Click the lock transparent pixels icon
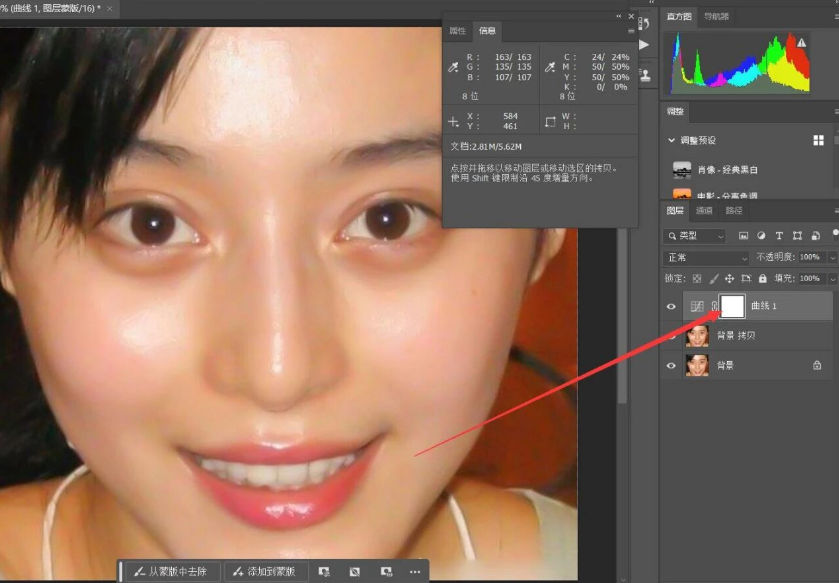This screenshot has width=839, height=583. point(697,279)
